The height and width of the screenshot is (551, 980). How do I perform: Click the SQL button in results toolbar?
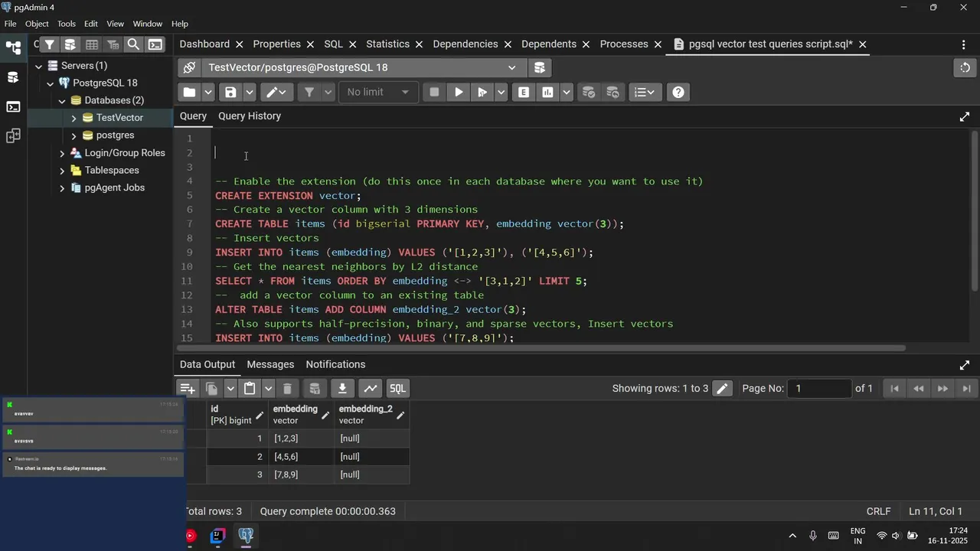[x=397, y=389]
